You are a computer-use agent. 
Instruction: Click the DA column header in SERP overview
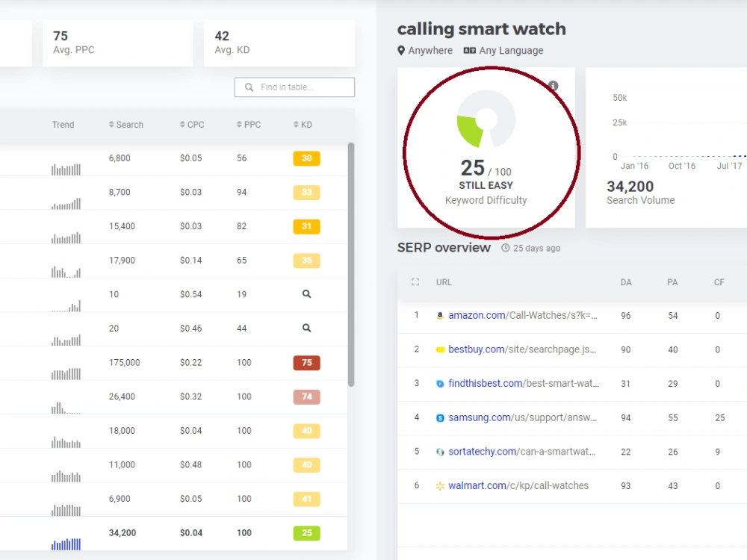click(x=626, y=282)
